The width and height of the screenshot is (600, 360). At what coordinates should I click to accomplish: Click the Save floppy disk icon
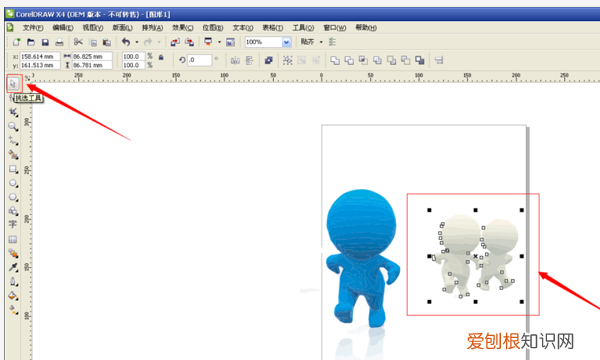click(45, 42)
